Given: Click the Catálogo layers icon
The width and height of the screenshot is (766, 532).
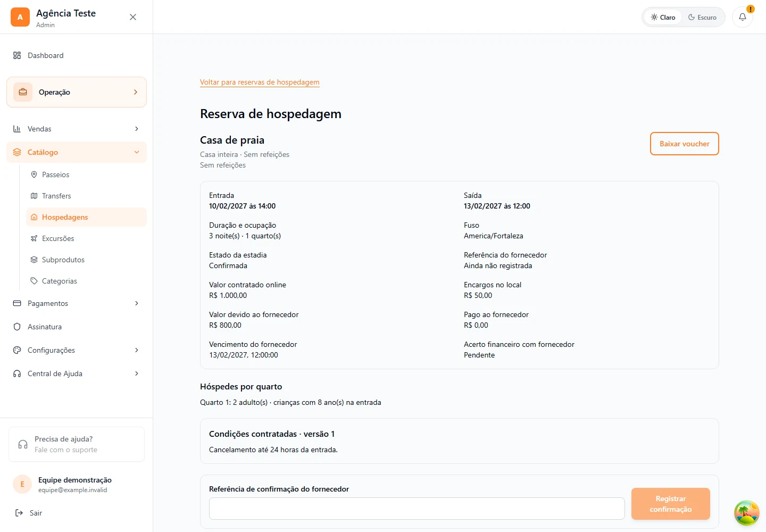Looking at the screenshot, I should click(17, 152).
